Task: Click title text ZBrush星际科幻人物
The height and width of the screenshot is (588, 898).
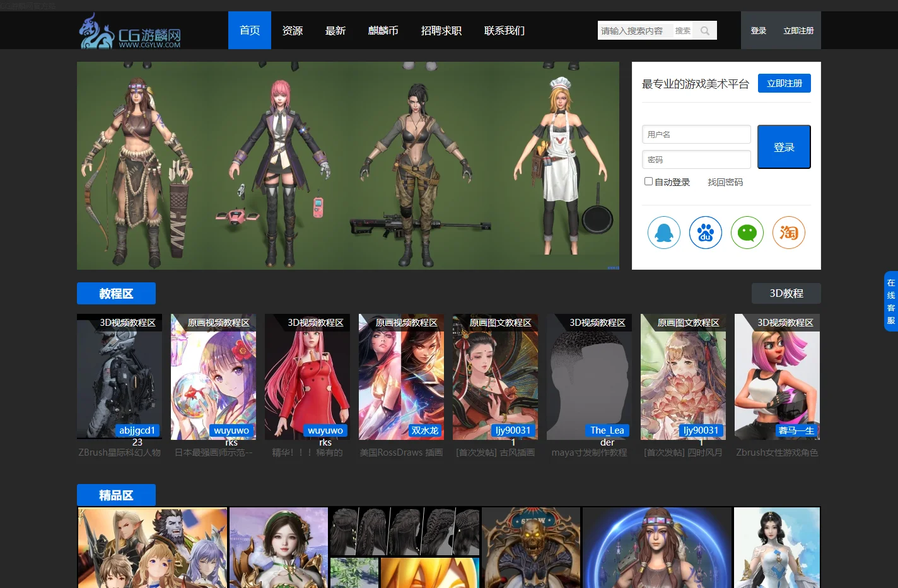Action: click(119, 453)
